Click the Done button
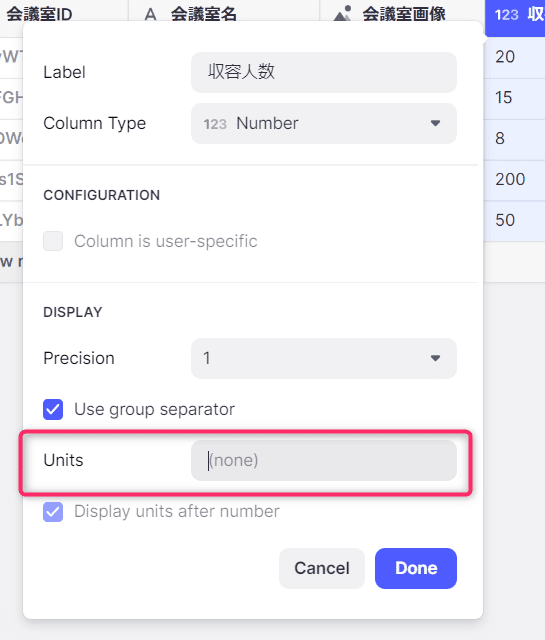 click(x=416, y=568)
